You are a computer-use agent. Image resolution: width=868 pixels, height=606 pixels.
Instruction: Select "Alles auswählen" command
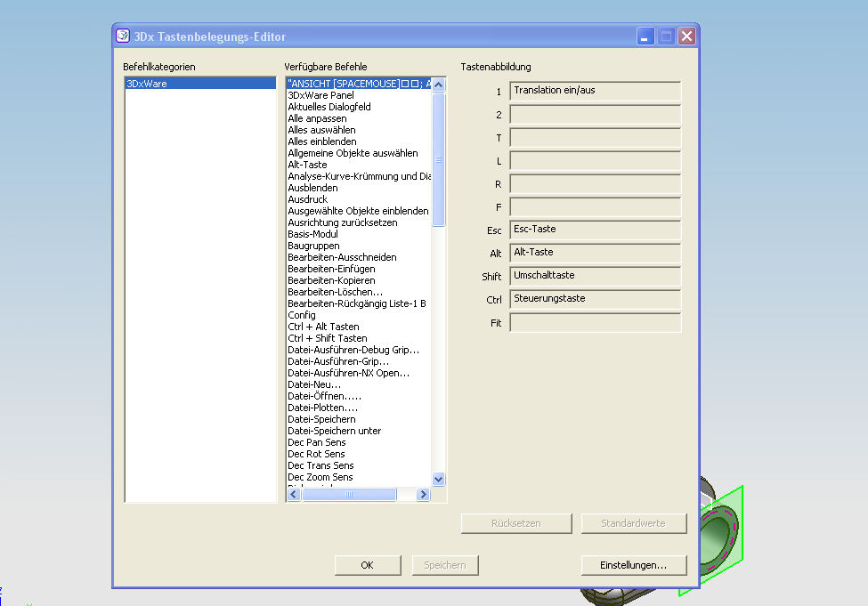358,130
